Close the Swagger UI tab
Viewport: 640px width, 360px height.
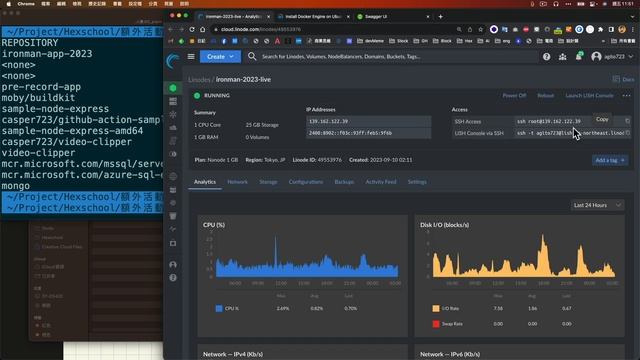(428, 17)
